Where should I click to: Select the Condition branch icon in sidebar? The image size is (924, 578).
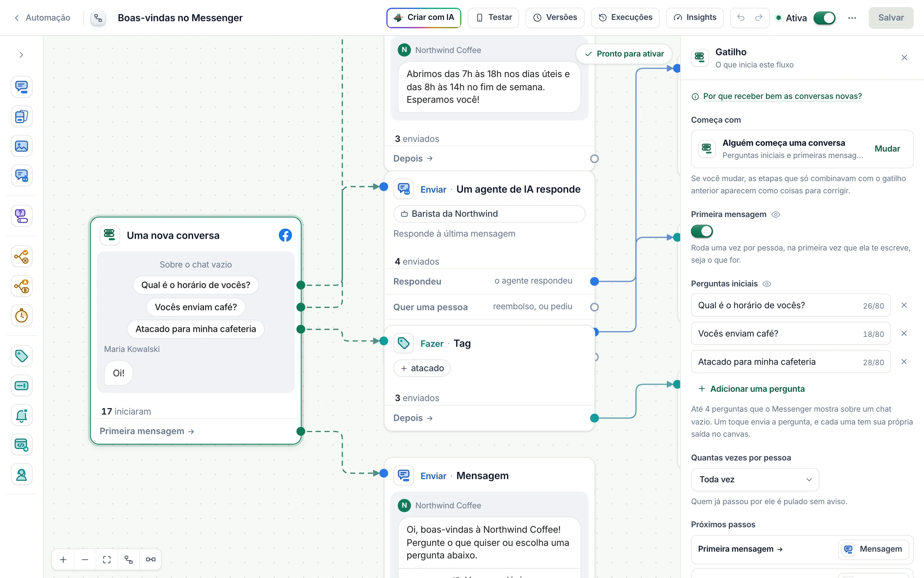click(21, 257)
